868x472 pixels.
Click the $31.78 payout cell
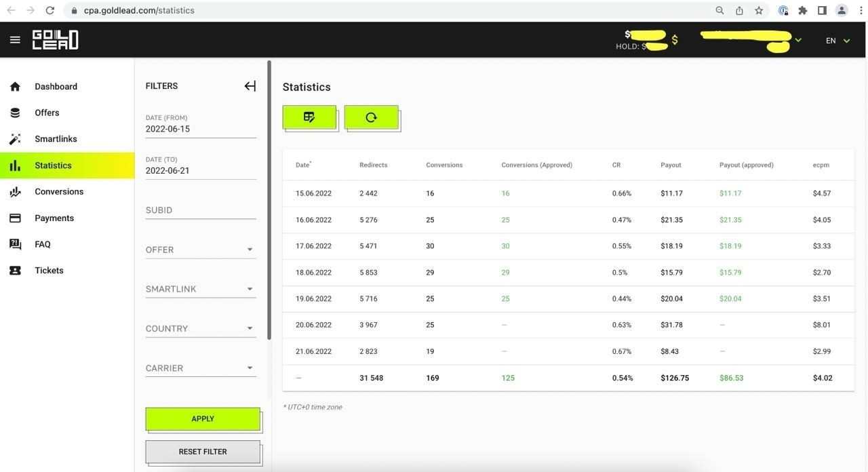[x=671, y=325]
